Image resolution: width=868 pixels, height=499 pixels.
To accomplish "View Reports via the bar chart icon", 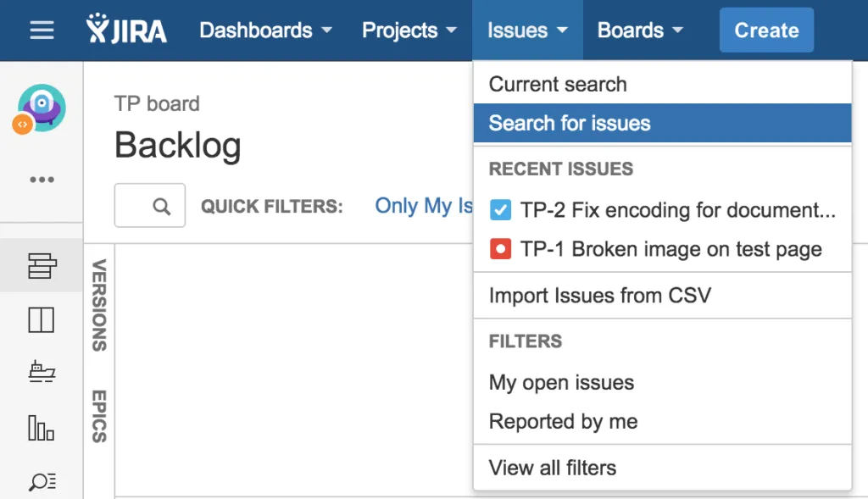I will pos(40,428).
